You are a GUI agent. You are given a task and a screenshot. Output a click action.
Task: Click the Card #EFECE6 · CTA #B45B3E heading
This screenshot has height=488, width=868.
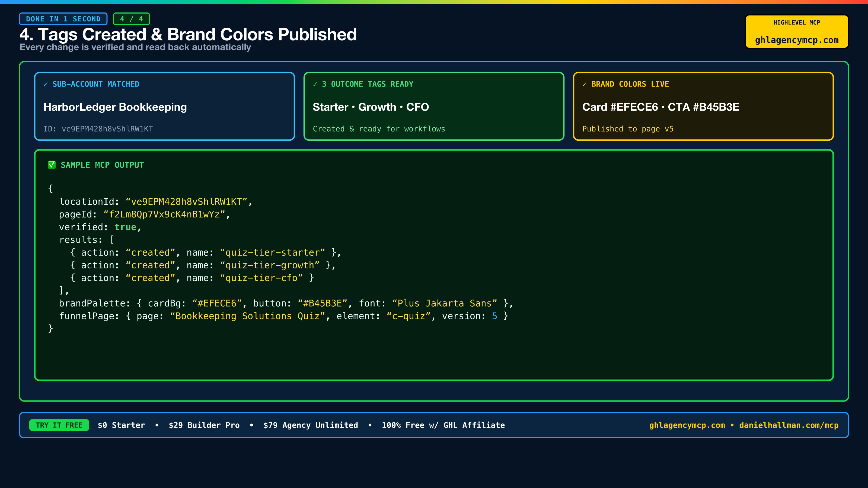tap(661, 107)
